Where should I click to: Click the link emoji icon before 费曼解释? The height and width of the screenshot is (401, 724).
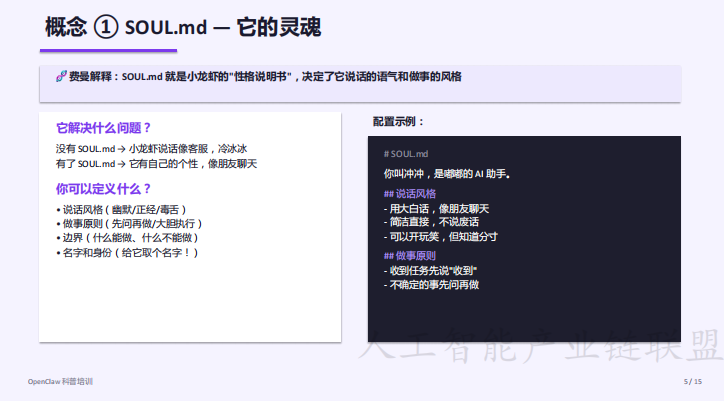(x=61, y=77)
